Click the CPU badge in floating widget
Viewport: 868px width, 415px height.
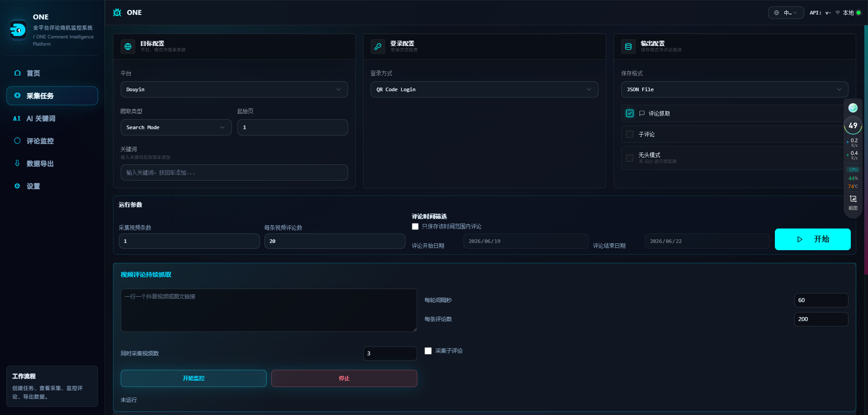pyautogui.click(x=853, y=170)
